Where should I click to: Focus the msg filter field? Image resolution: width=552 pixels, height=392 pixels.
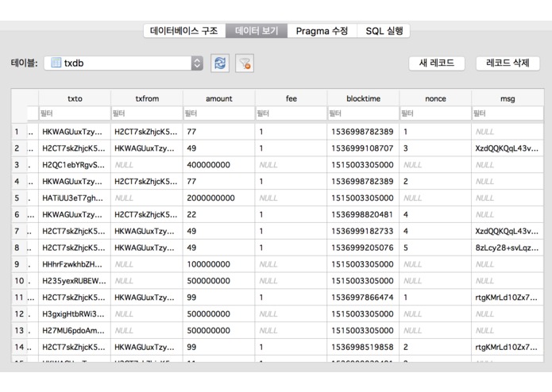[508, 113]
